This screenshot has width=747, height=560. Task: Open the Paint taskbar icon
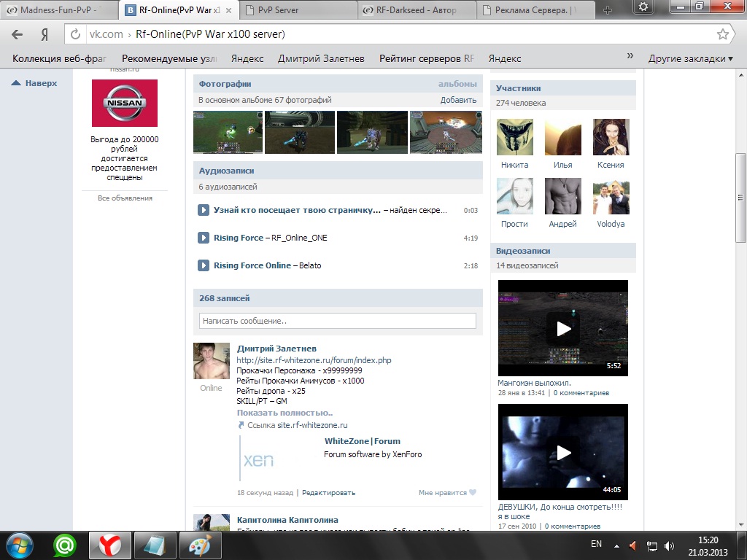pyautogui.click(x=201, y=545)
